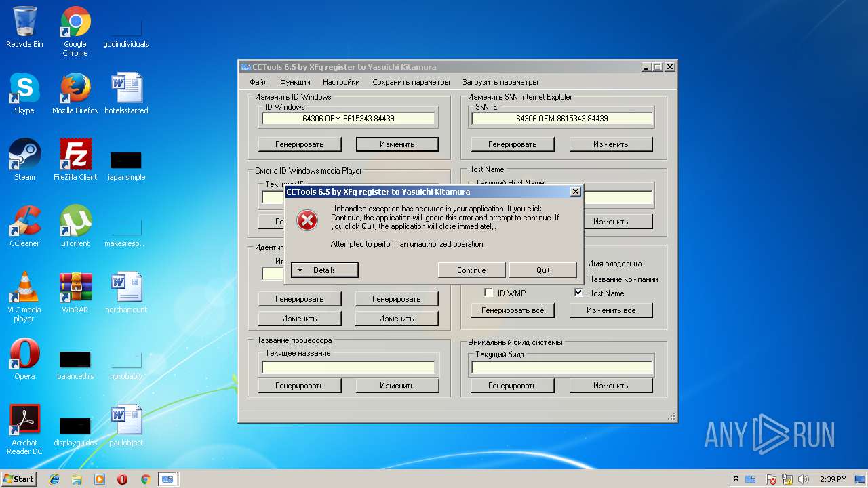Select the µTorrent desktop shortcut
The width and height of the screenshot is (868, 488).
tap(75, 226)
